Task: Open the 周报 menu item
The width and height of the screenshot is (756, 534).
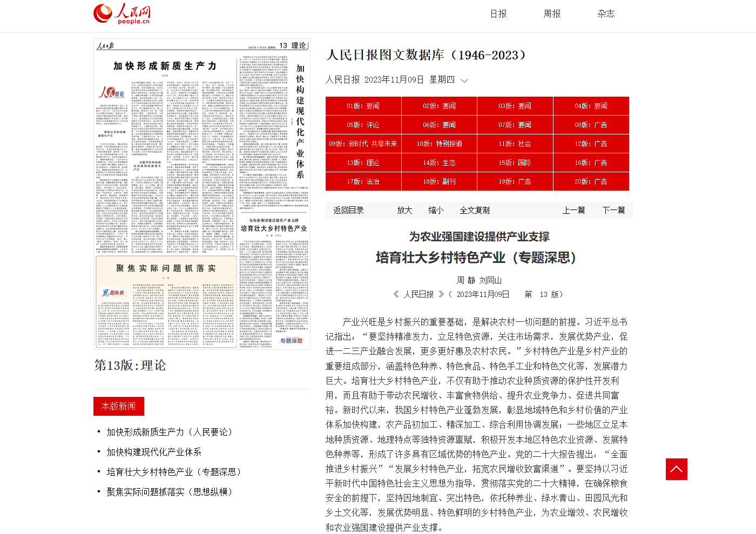Action: pos(552,14)
